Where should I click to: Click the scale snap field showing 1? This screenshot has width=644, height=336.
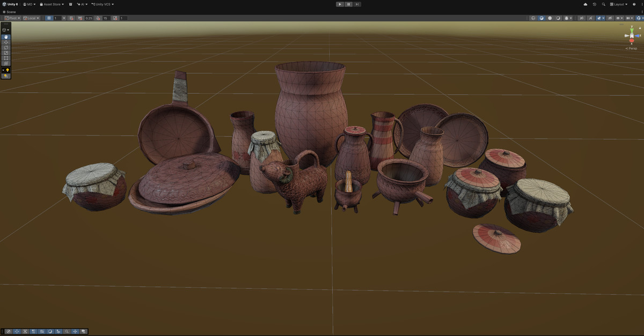[x=123, y=18]
